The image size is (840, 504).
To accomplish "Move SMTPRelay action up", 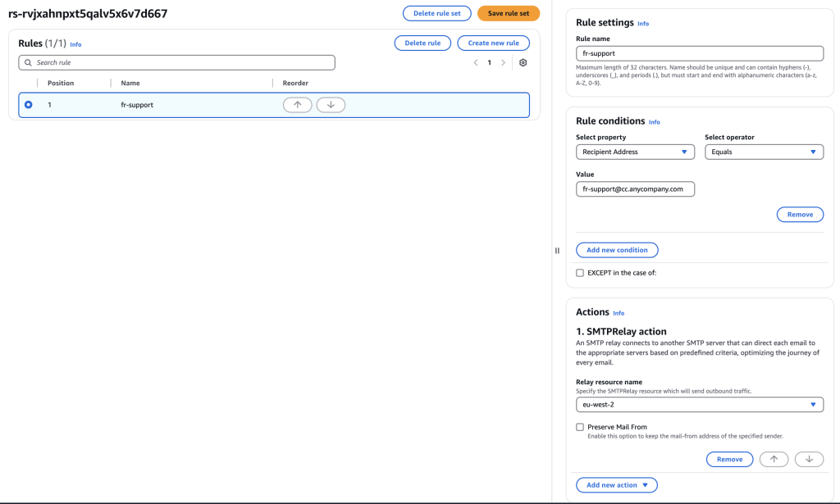I will pyautogui.click(x=774, y=459).
